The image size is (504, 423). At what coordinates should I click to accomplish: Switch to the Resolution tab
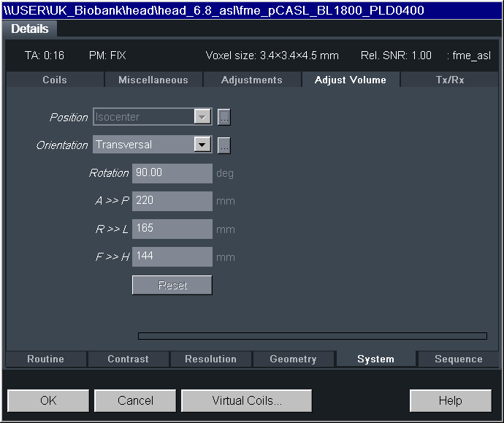coord(210,359)
